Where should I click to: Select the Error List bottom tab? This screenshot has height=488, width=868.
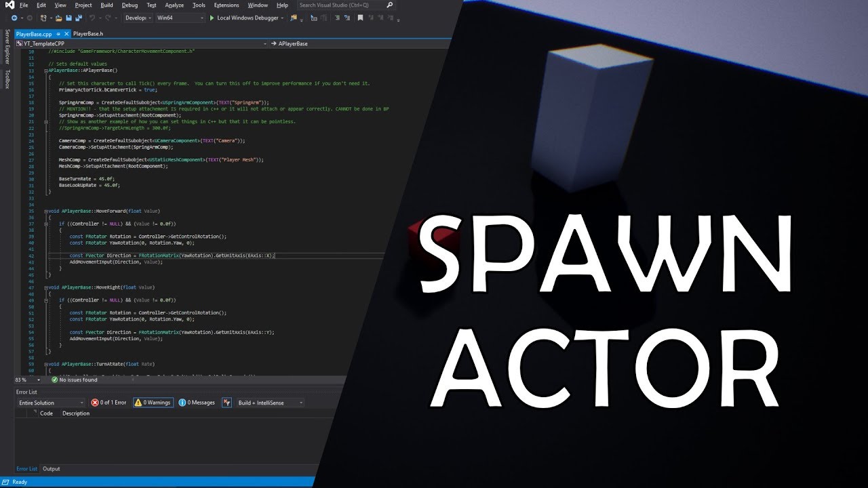pos(27,469)
